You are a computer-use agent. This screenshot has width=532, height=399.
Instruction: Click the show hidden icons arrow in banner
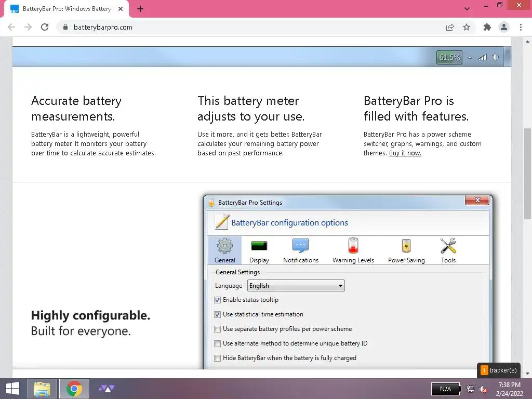[470, 57]
